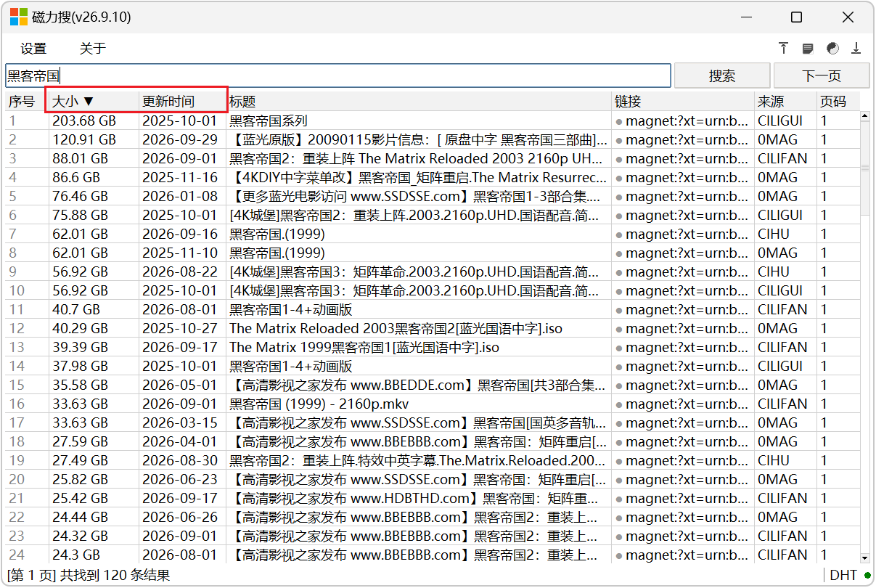
Task: Click the notes/log page icon
Action: coord(808,49)
